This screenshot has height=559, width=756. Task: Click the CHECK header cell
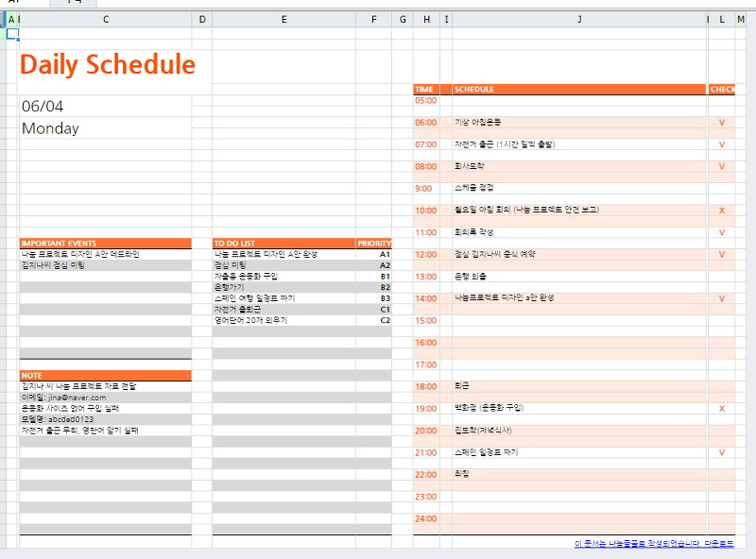722,89
